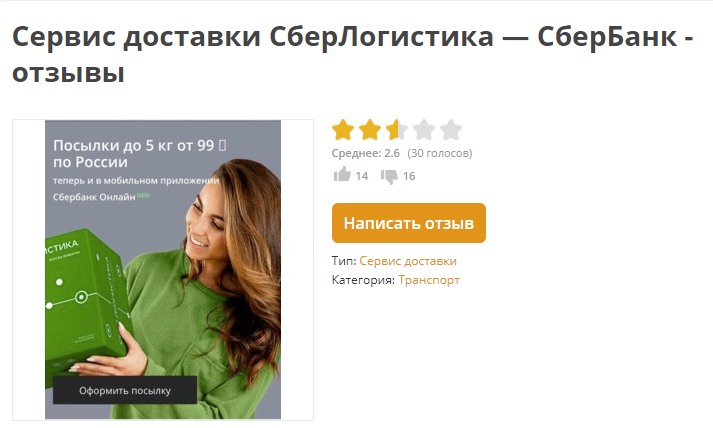Click the Оформить посылку banner button
The width and height of the screenshot is (713, 428).
[125, 390]
